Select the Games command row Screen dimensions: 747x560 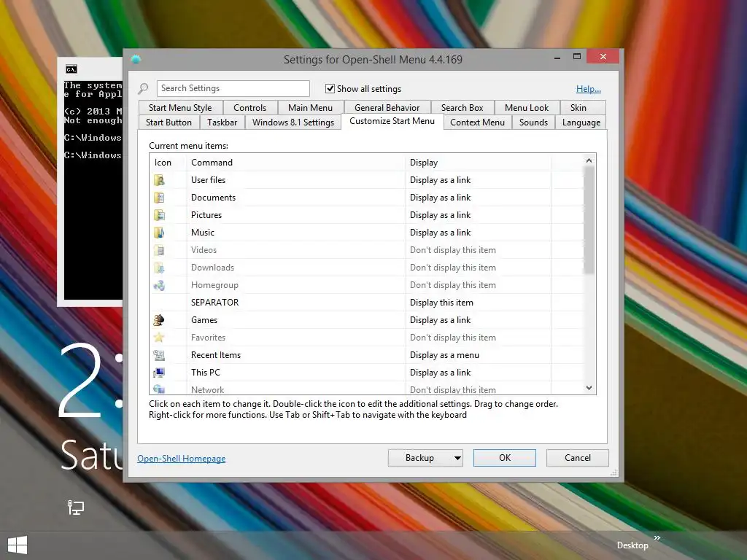(x=366, y=320)
